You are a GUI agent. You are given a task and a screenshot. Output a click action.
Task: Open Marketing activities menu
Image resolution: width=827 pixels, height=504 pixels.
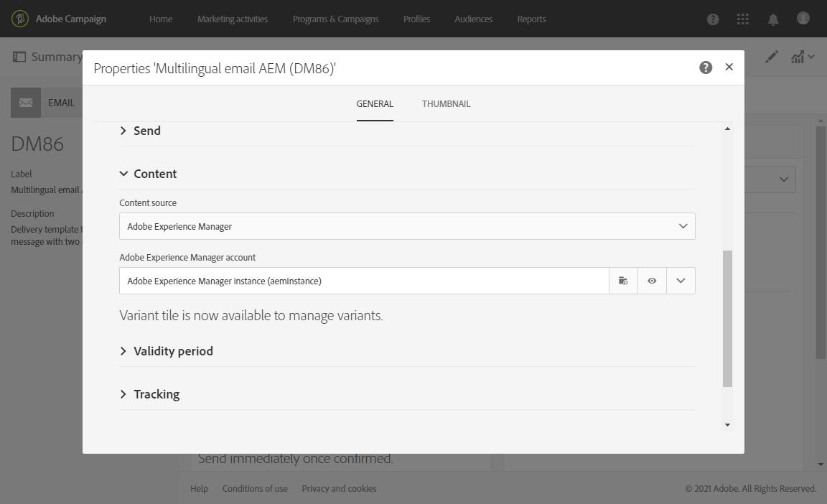click(x=233, y=19)
